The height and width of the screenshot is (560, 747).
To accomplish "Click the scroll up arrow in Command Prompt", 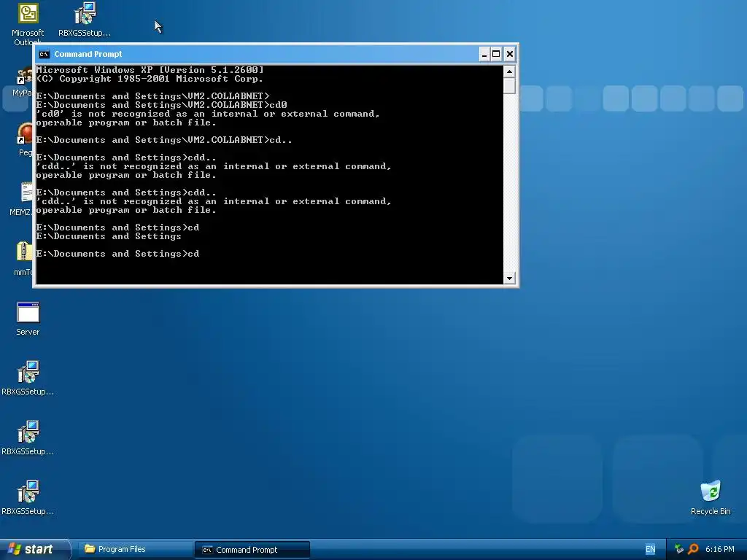I will coord(509,72).
